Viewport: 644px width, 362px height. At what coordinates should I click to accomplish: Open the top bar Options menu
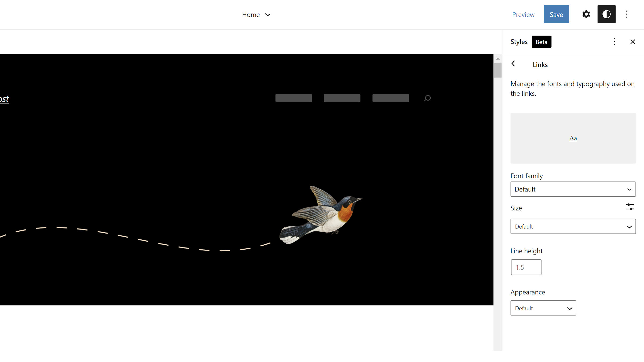627,14
